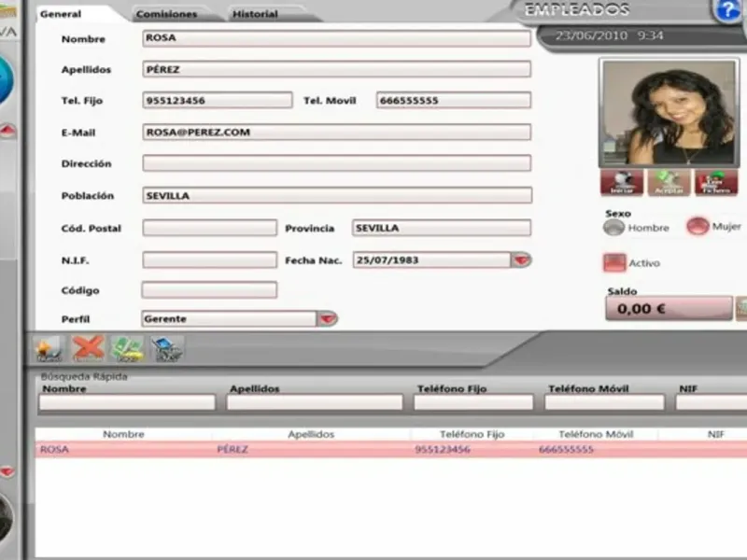Open the Perfil dropdown arrow

point(328,318)
